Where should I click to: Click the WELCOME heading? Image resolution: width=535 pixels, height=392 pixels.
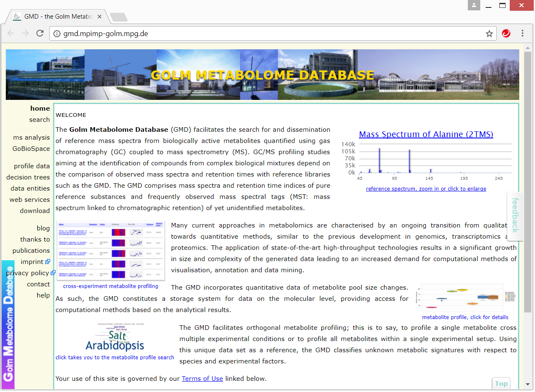[x=71, y=115]
